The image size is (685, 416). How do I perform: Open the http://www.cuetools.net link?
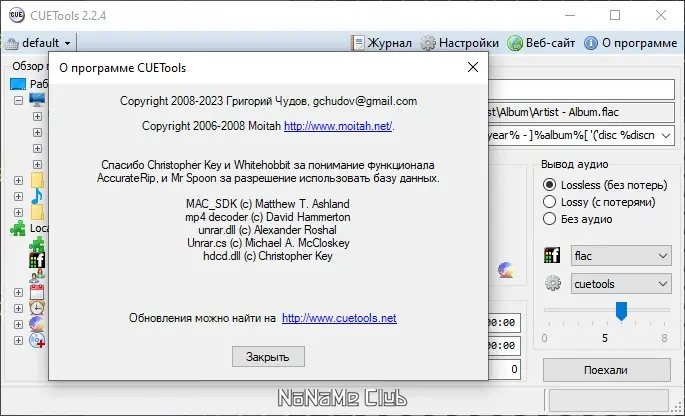(339, 318)
